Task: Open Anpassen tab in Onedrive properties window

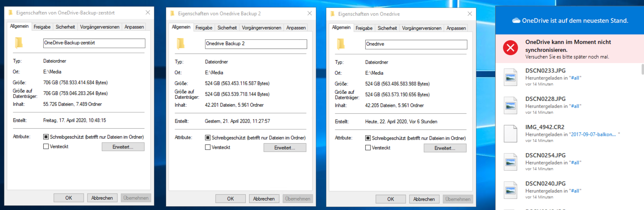Action: coord(456,28)
